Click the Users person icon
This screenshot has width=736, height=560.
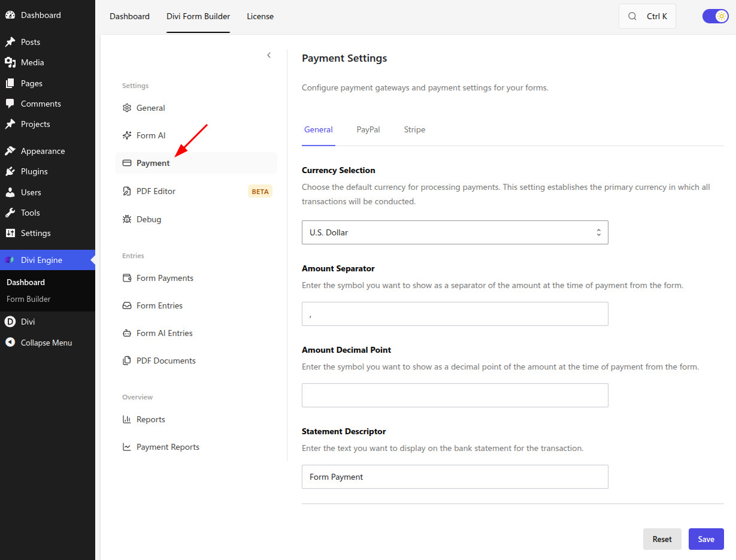tap(10, 192)
